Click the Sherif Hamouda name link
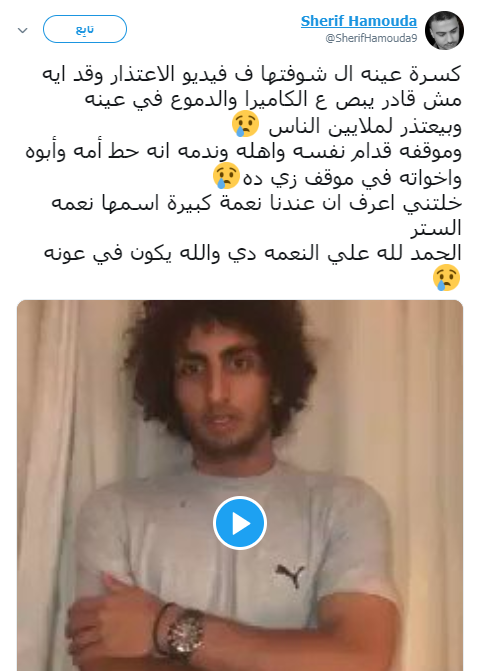 359,21
